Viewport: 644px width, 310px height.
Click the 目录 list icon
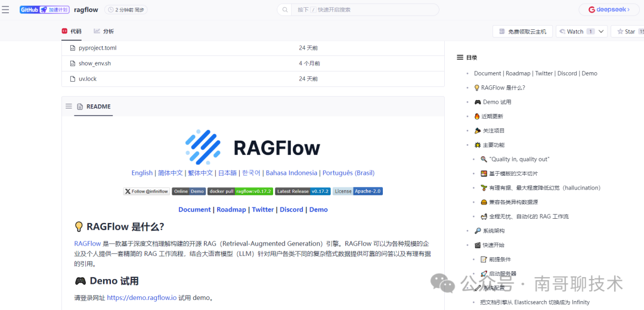(x=460, y=57)
